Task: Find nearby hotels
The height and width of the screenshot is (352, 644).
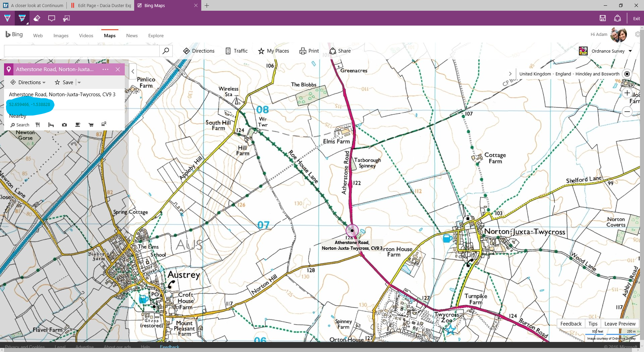Action: coord(51,125)
